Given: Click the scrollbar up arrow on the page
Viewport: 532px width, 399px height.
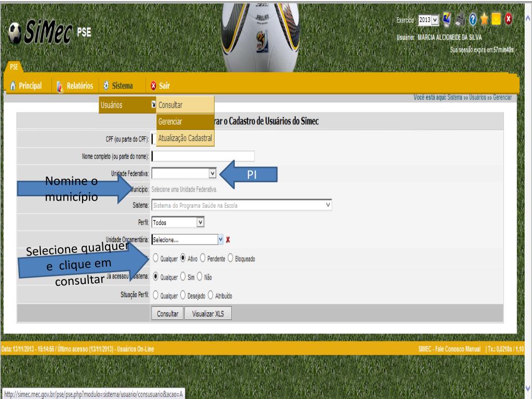Looking at the screenshot, I should coord(528,19).
